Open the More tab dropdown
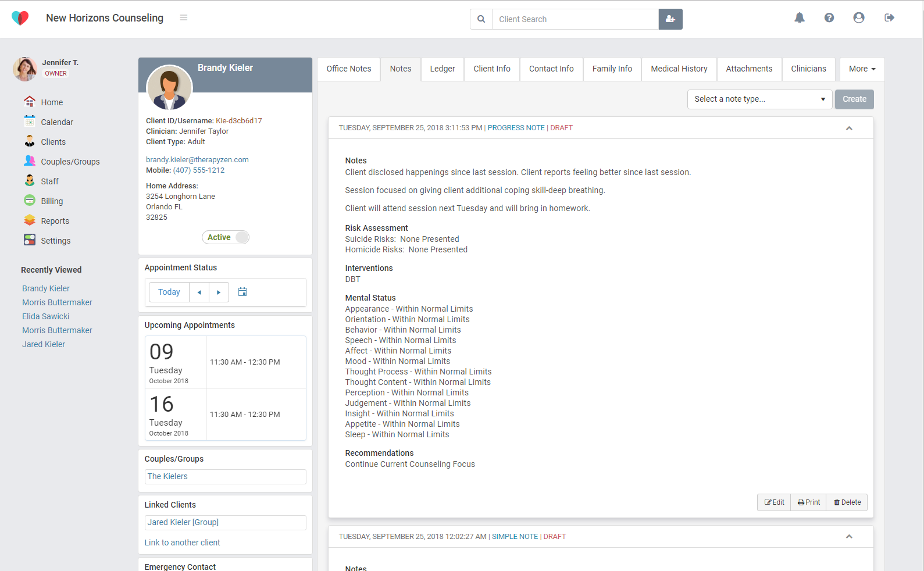Screen dimensions: 924x571 [x=862, y=69]
